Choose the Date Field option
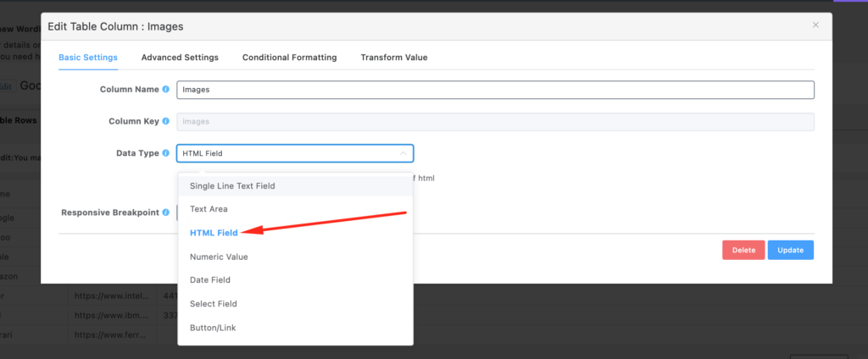Screen dimensions: 868x359 (210, 279)
